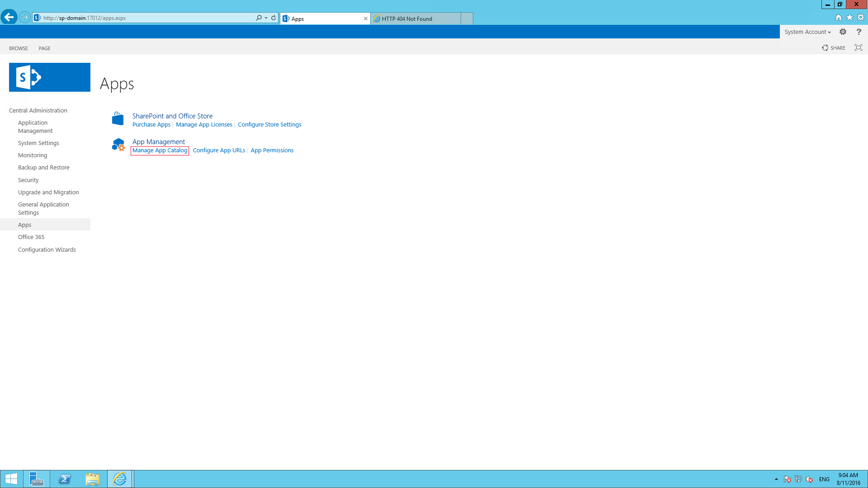The height and width of the screenshot is (488, 868).
Task: Click Configure Store Settings link
Action: click(269, 125)
